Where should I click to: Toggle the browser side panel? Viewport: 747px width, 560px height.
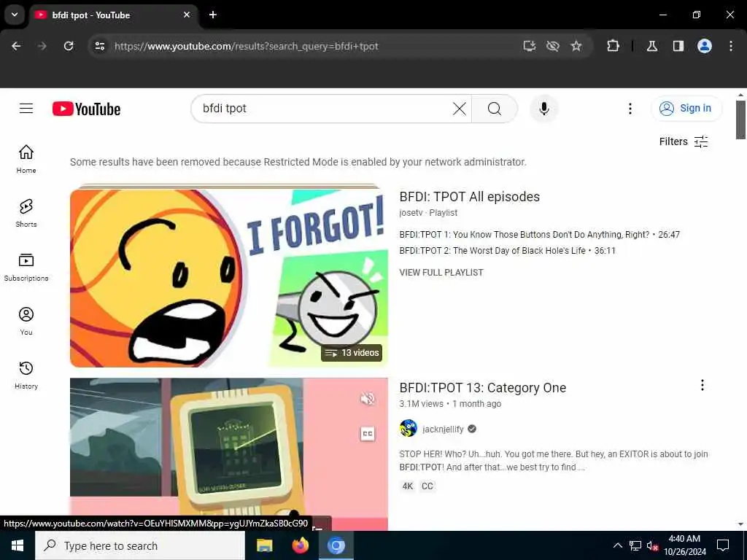coord(678,46)
